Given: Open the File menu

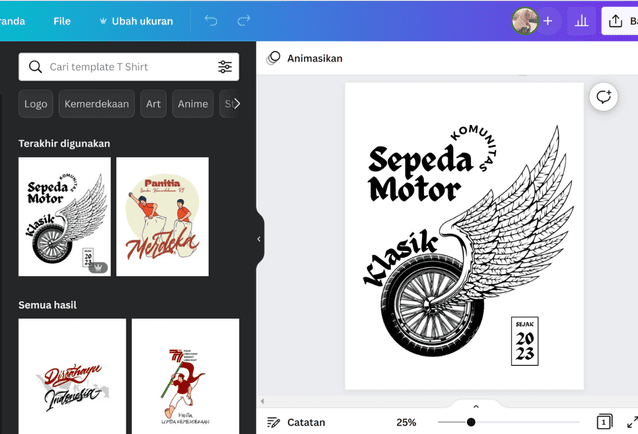Looking at the screenshot, I should 62,21.
